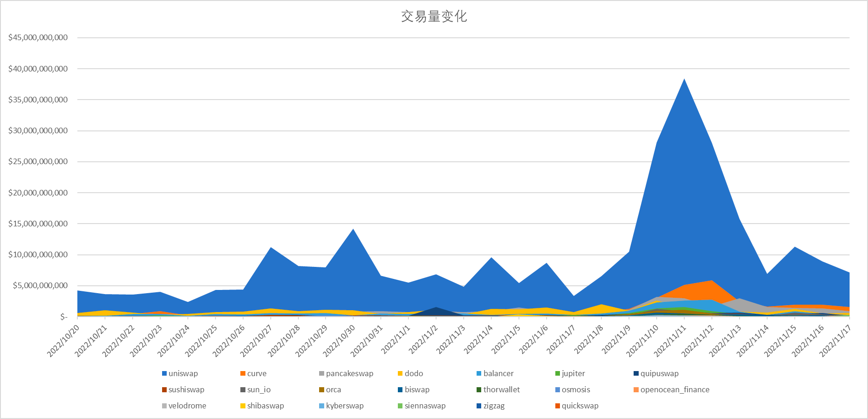Select the chart title 交易量变化
This screenshot has height=419, width=868.
(434, 17)
